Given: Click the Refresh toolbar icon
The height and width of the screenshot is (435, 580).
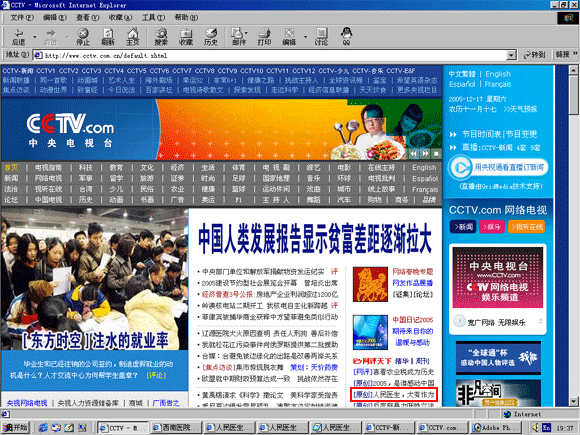Looking at the screenshot, I should [108, 37].
